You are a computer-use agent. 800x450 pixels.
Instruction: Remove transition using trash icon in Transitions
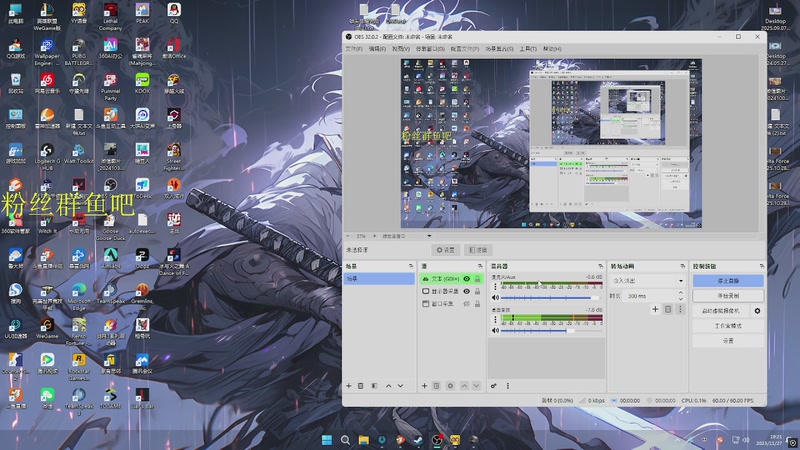click(x=668, y=309)
